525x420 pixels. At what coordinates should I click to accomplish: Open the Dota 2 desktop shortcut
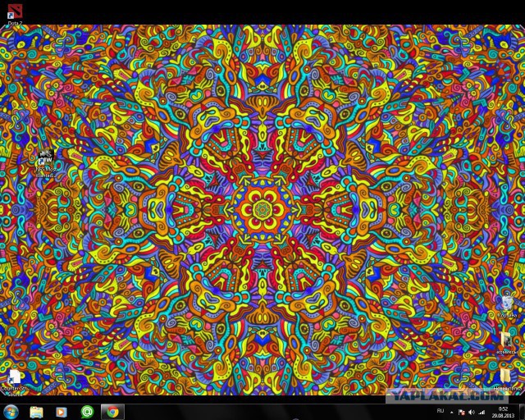pyautogui.click(x=15, y=15)
